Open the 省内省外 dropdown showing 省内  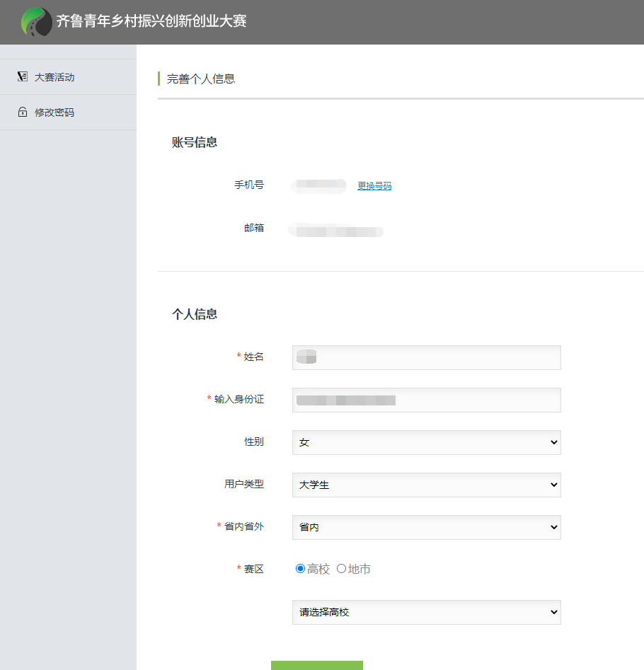[x=426, y=527]
